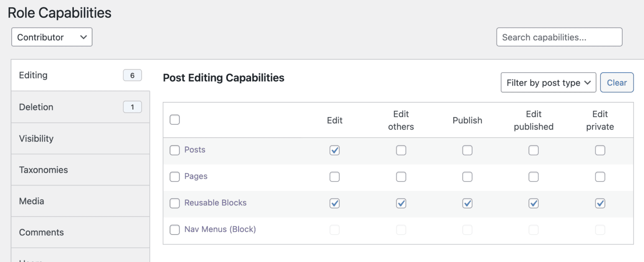Toggle the Nav Menus (Block) row checkbox

pyautogui.click(x=175, y=230)
